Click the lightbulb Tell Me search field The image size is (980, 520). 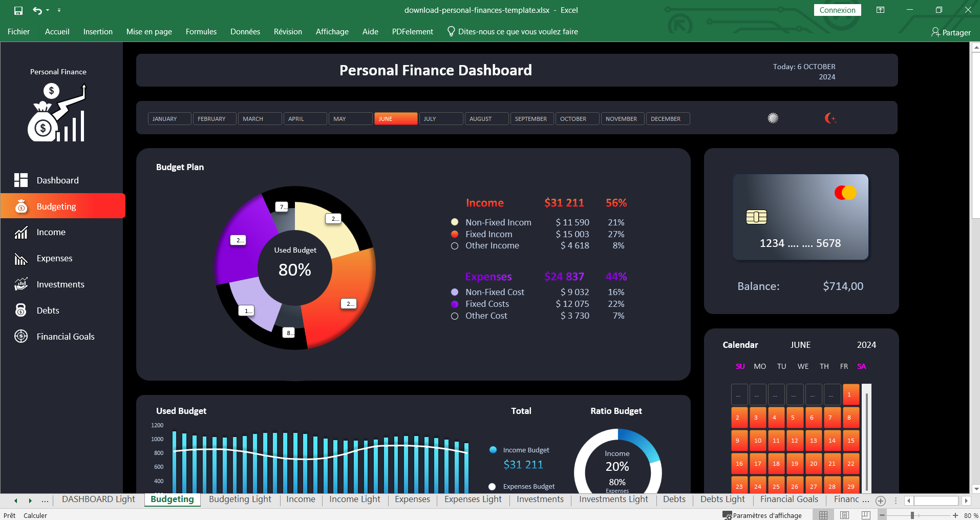[513, 32]
